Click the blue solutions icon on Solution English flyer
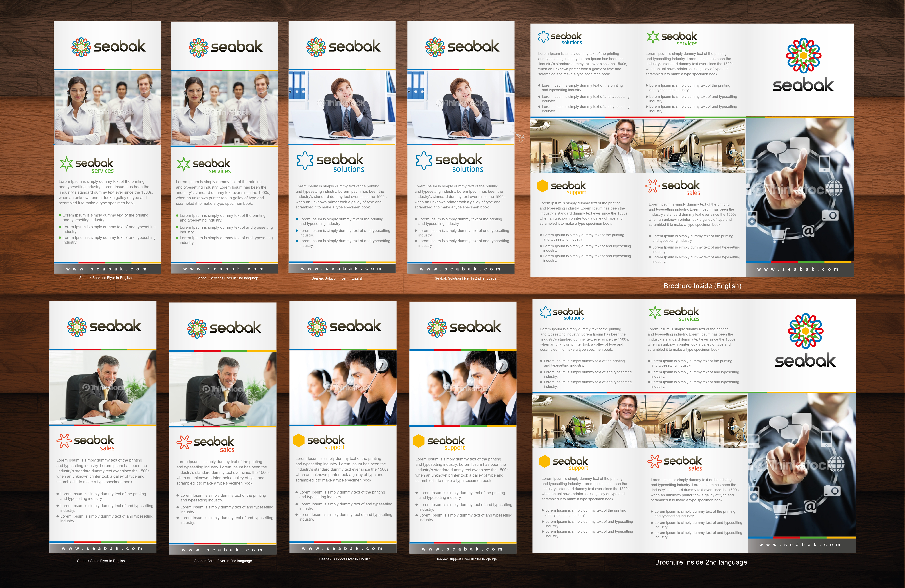Viewport: 905px width, 588px height. click(x=305, y=160)
